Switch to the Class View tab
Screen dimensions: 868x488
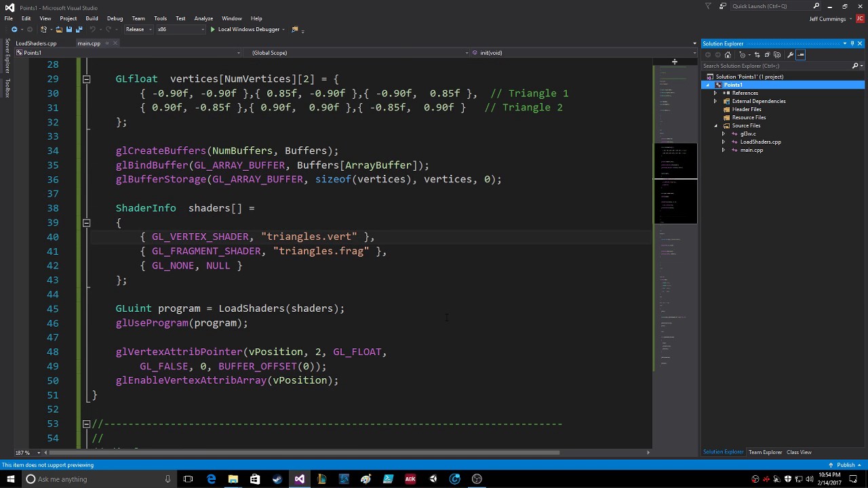[x=799, y=452]
